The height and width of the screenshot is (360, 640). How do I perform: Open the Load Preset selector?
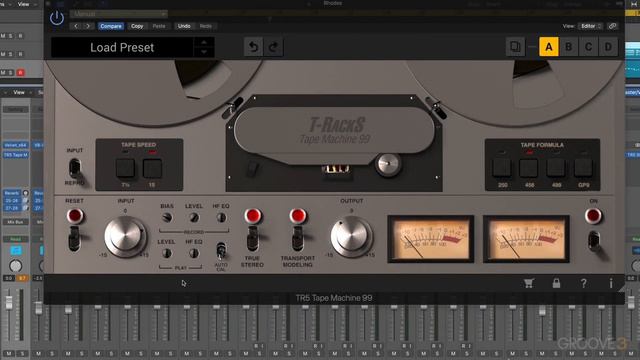pyautogui.click(x=122, y=47)
